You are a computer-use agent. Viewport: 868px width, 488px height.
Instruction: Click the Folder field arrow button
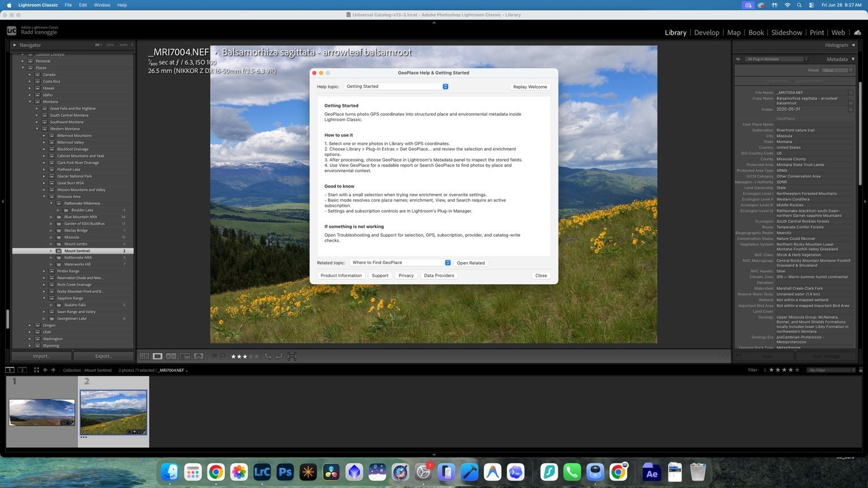tap(850, 110)
